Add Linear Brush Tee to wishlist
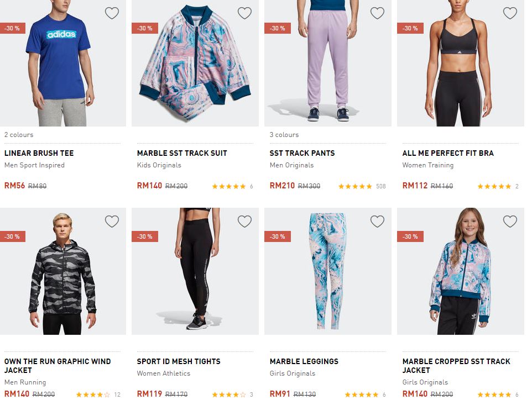 [x=112, y=13]
